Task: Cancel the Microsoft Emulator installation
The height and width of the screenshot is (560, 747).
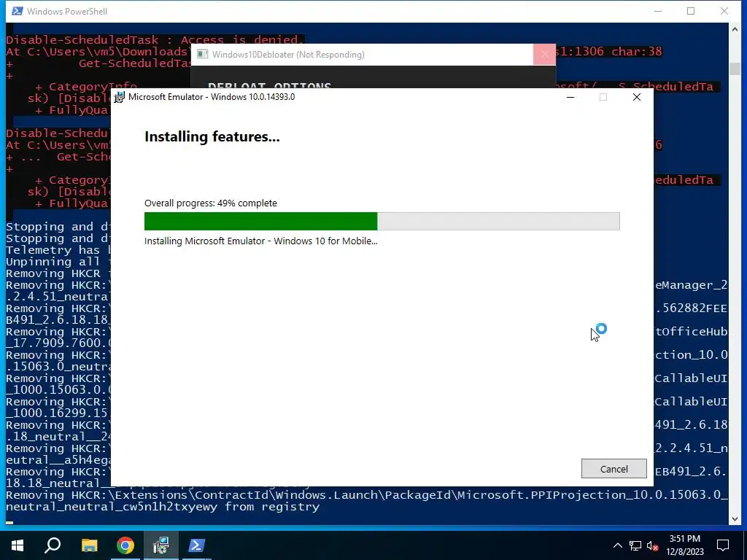Action: (614, 469)
